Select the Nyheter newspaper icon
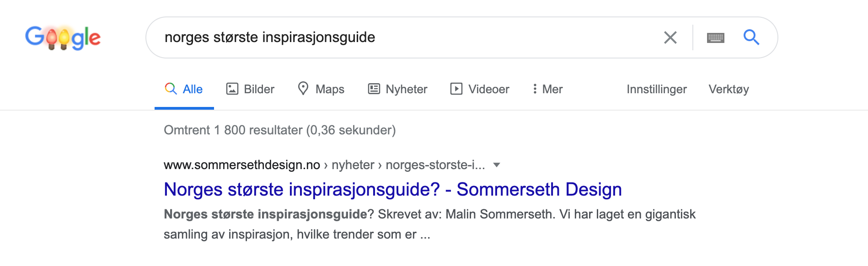The height and width of the screenshot is (266, 868). (374, 89)
